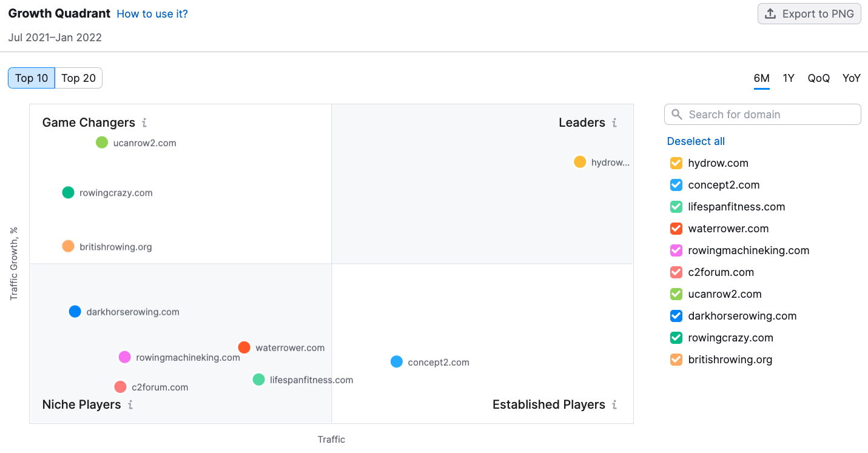Screen dimensions: 868x453
Task: Click the hydrow yellow data point
Action: [x=580, y=162]
